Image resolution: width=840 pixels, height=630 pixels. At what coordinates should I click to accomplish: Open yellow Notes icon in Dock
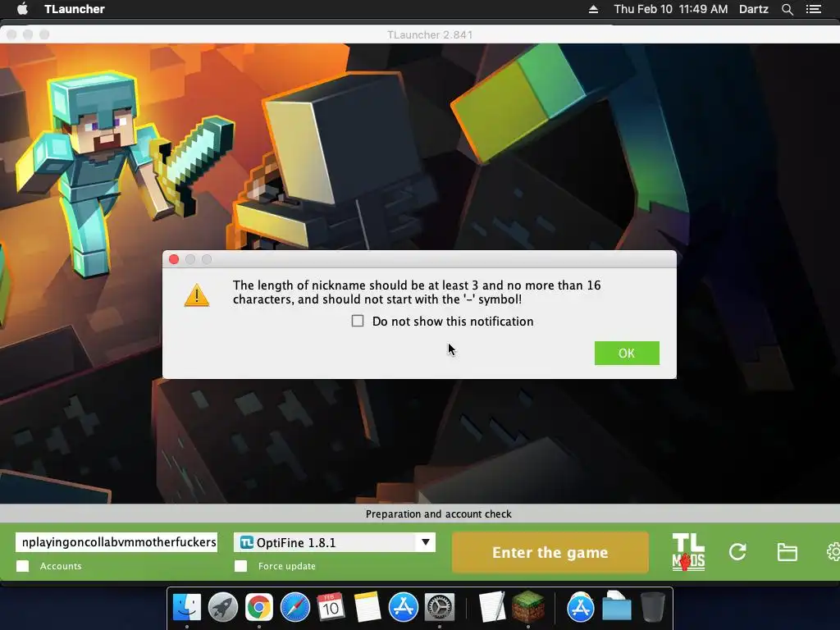[367, 608]
